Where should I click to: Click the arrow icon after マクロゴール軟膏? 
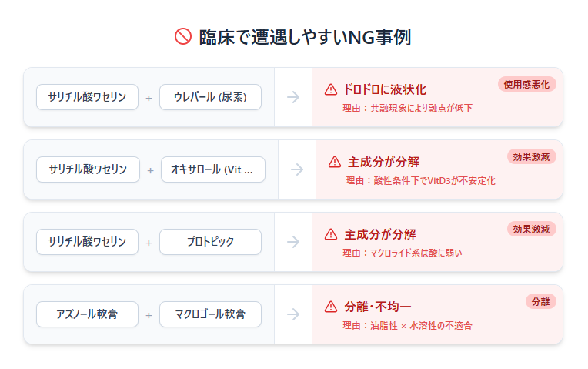(293, 314)
